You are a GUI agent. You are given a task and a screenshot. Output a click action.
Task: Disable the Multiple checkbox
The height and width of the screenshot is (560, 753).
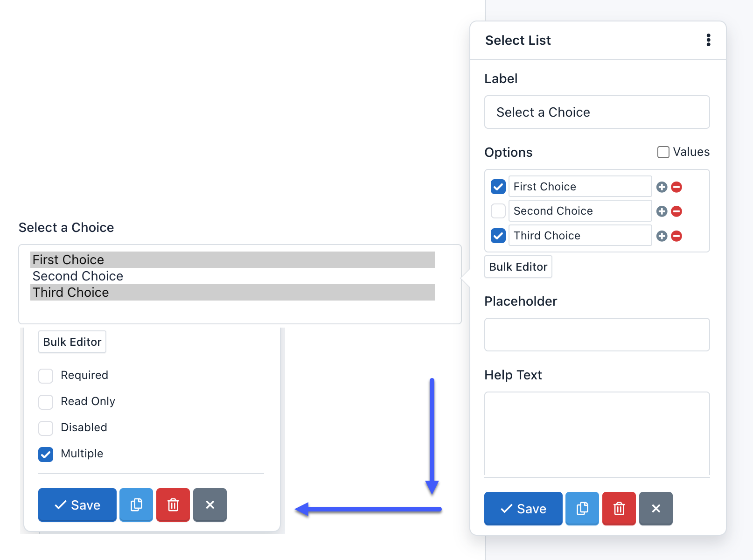[45, 454]
